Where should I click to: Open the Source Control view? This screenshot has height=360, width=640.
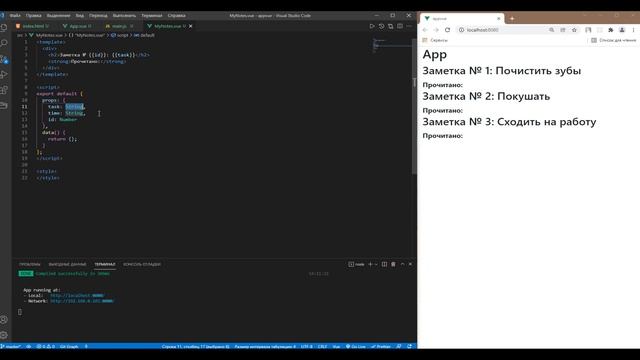[x=4, y=59]
